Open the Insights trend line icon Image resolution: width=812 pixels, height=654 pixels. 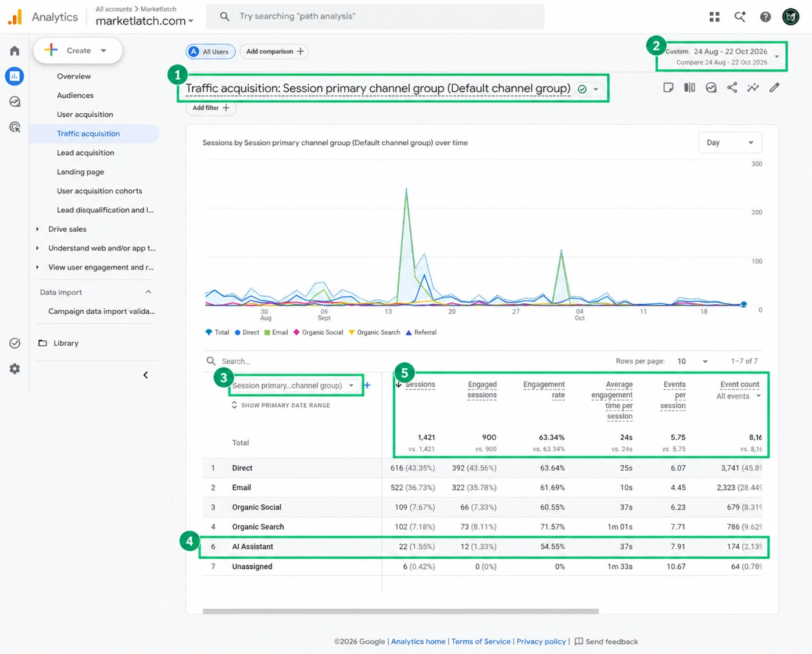tap(753, 88)
